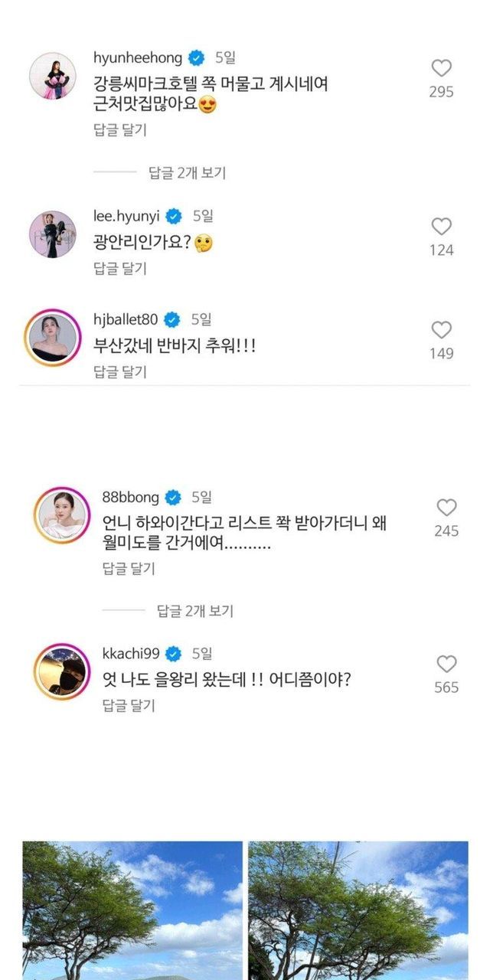Like hyunheehong's comment with the heart

click(x=442, y=68)
